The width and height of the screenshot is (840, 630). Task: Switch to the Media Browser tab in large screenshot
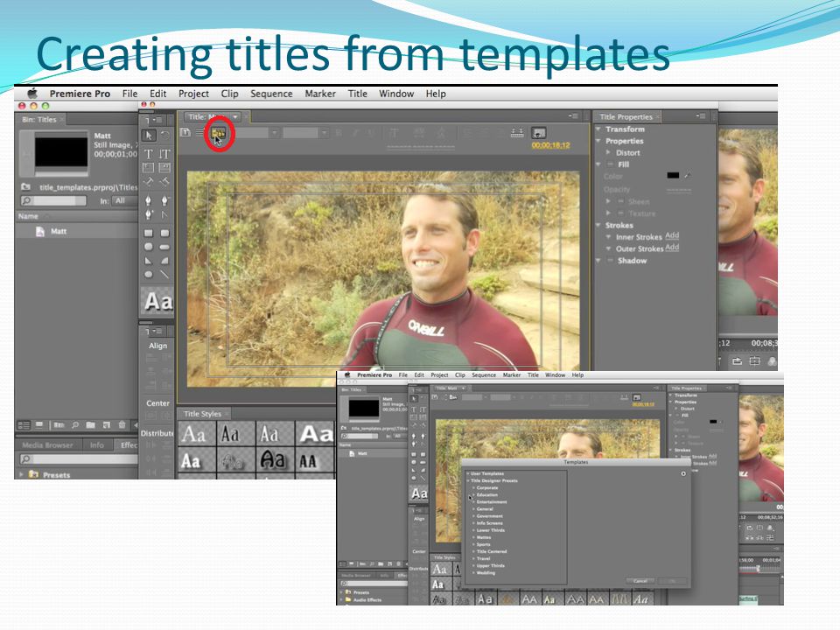click(x=47, y=444)
